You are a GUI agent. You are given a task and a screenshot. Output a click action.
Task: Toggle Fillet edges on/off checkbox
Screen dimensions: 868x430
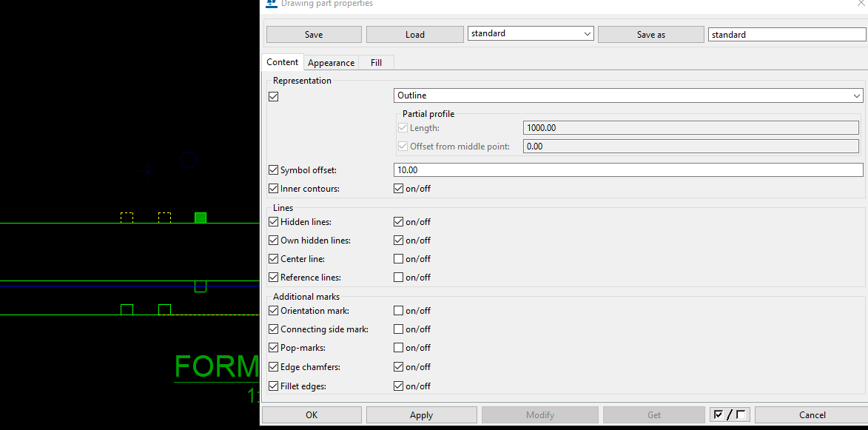(399, 386)
